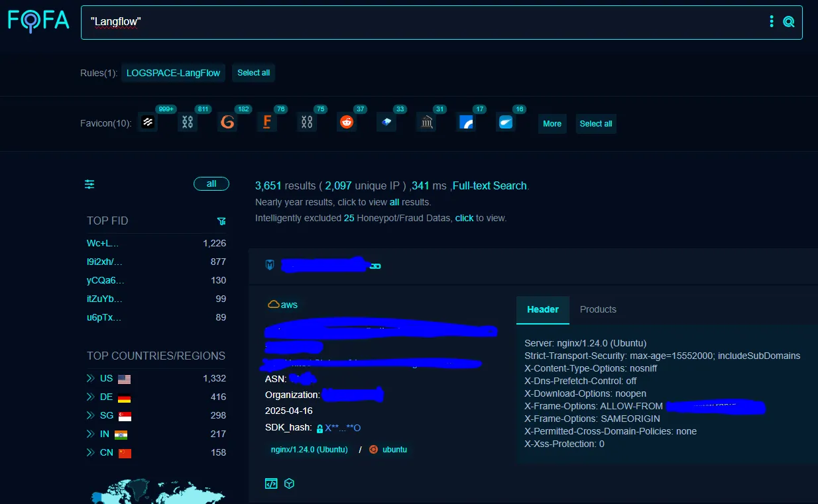Viewport: 818px width, 504px height.
Task: Click the search magnifier icon
Action: (788, 21)
